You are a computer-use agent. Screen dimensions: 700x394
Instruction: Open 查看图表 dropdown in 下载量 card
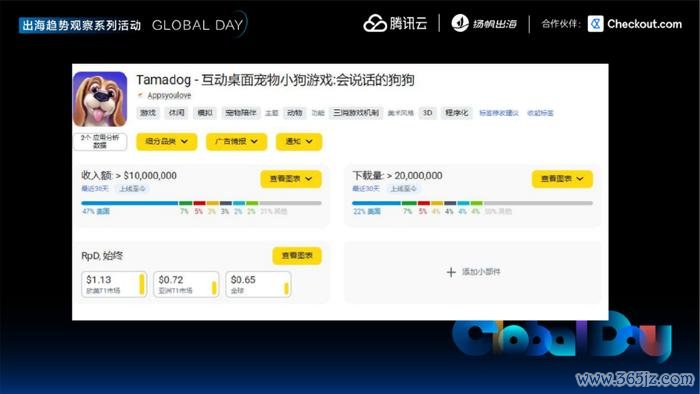click(562, 179)
